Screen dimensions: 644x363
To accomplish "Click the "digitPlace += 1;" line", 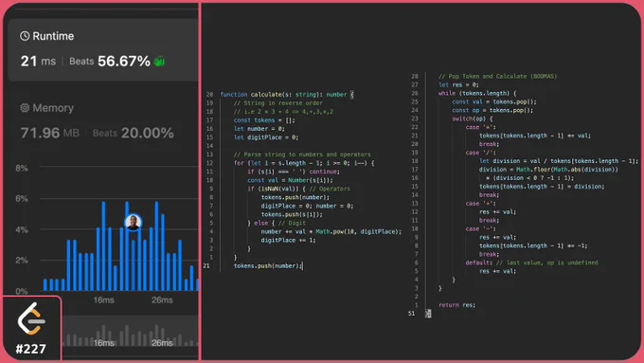I will coord(288,240).
